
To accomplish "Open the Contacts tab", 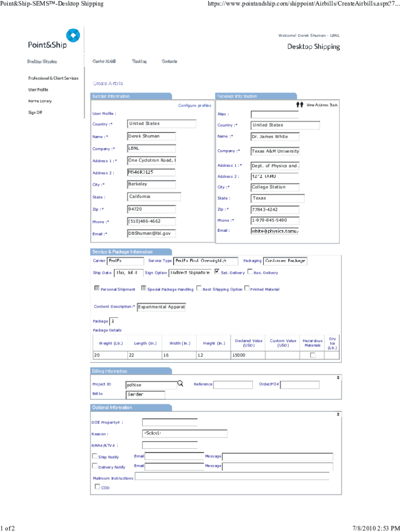I will coord(169,61).
